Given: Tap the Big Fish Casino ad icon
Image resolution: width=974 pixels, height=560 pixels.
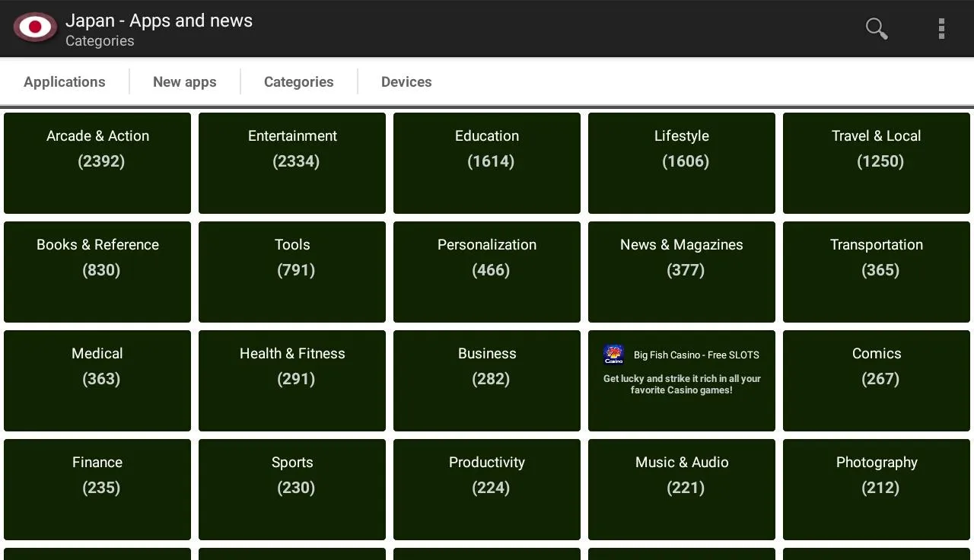Looking at the screenshot, I should tap(613, 355).
